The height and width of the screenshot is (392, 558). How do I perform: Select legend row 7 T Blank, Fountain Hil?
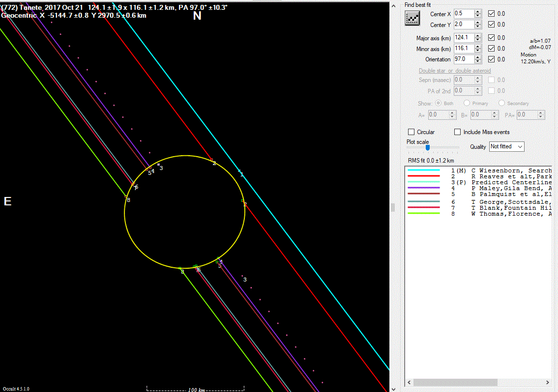[479, 208]
